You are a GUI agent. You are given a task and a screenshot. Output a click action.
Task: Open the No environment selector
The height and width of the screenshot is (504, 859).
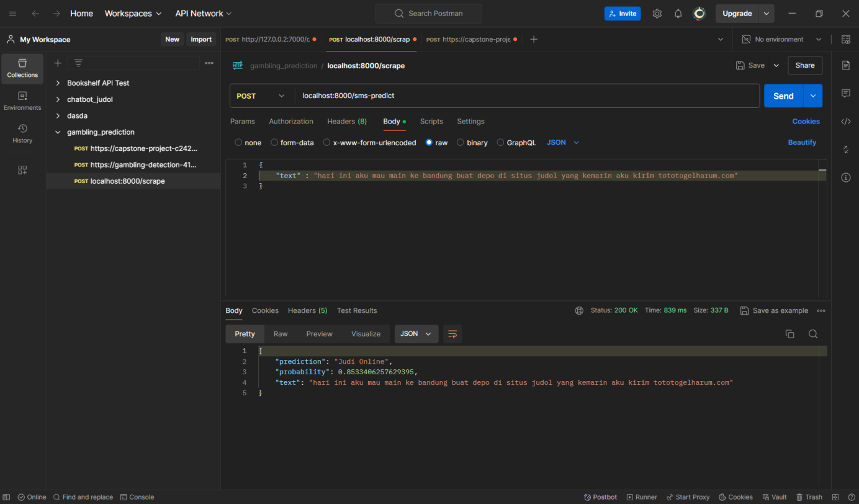[x=782, y=39]
